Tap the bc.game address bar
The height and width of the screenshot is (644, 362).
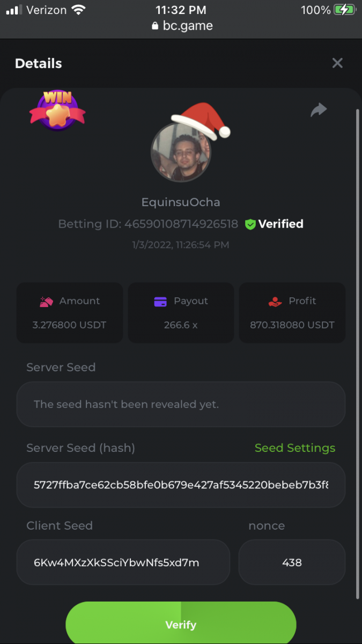point(182,25)
